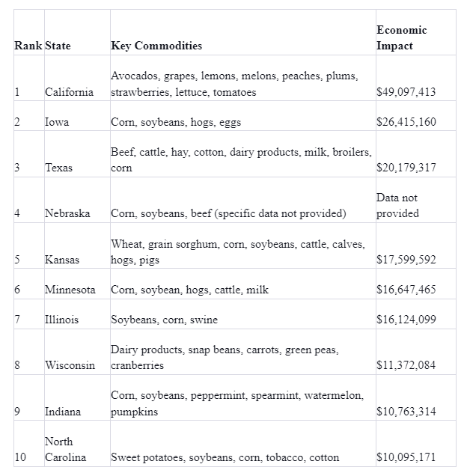
Task: Click the Economic Impact column header
Action: [416, 32]
